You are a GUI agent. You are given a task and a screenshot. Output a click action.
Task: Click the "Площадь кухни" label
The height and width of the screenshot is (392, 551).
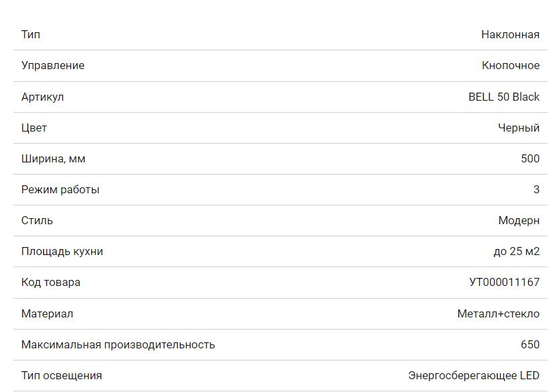(x=62, y=252)
